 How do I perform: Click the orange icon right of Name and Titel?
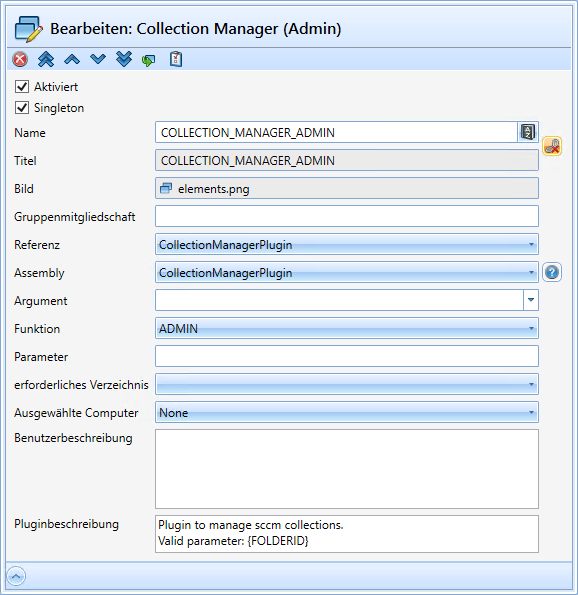tap(552, 146)
